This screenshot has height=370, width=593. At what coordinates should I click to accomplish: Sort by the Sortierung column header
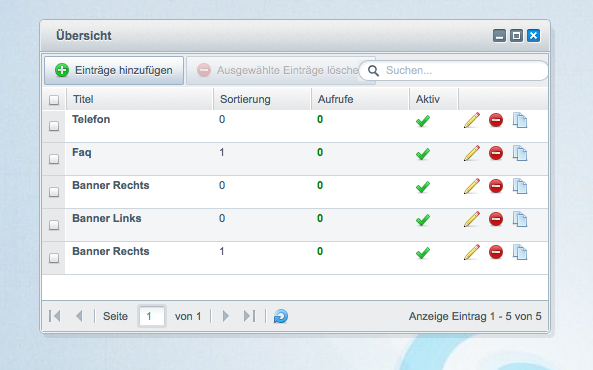[x=262, y=99]
